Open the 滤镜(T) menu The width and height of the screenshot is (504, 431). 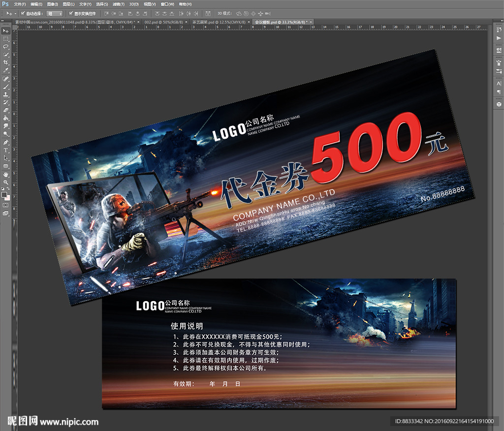point(118,4)
